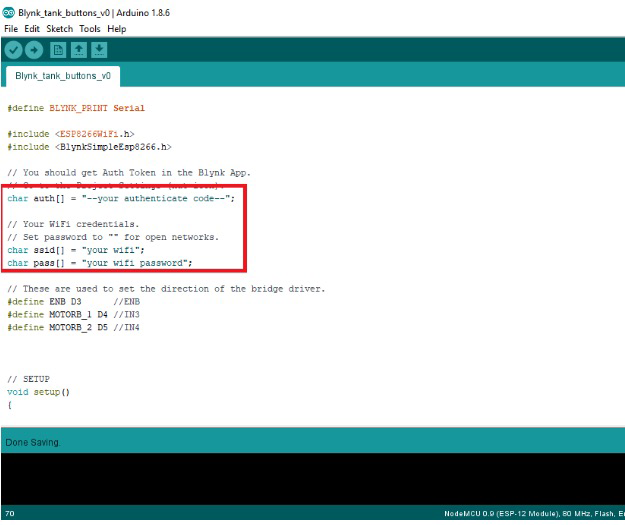Open the Edit menu
Viewport: 625px width, 525px height.
[x=32, y=29]
